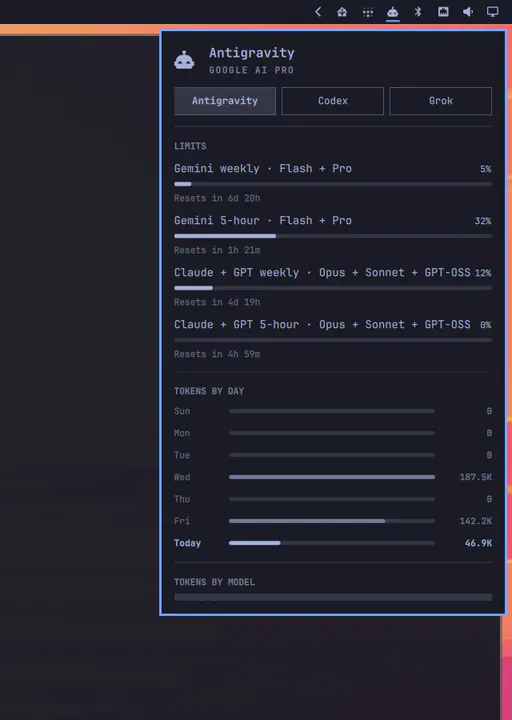Click the 'Claude + GPT weekly' limit label
Image resolution: width=512 pixels, height=720 pixels.
tap(322, 272)
